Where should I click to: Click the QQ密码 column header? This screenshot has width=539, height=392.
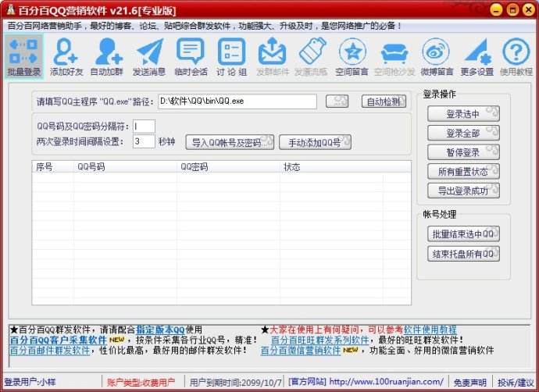pyautogui.click(x=228, y=167)
